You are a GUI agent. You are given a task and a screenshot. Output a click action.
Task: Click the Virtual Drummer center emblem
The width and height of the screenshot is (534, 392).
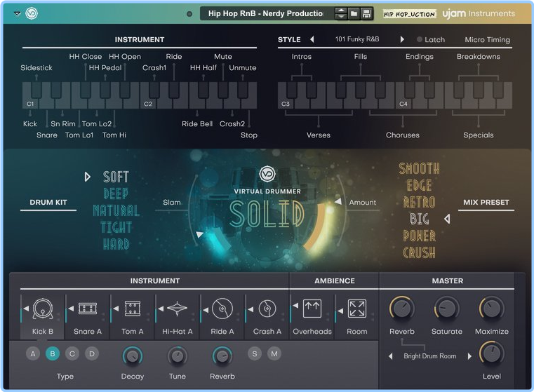(x=267, y=174)
